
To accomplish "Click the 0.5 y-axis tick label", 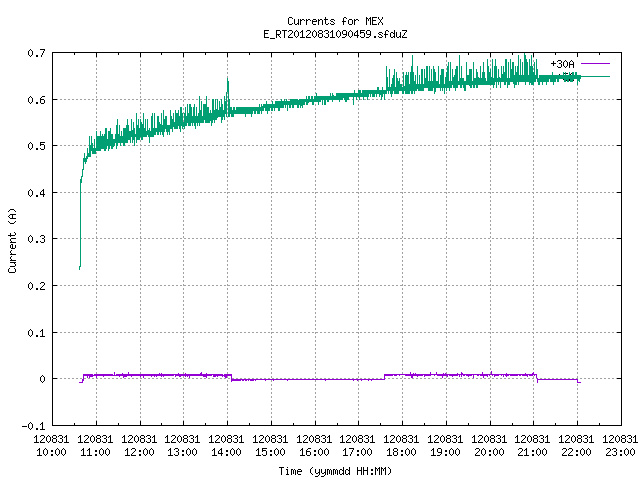I will 36,146.
